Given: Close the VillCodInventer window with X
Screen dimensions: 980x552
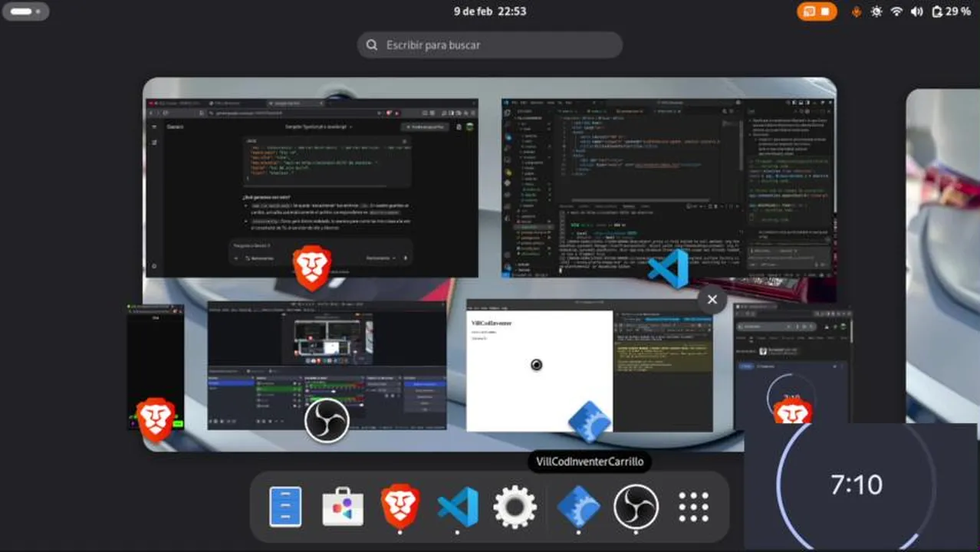Looking at the screenshot, I should (x=712, y=300).
